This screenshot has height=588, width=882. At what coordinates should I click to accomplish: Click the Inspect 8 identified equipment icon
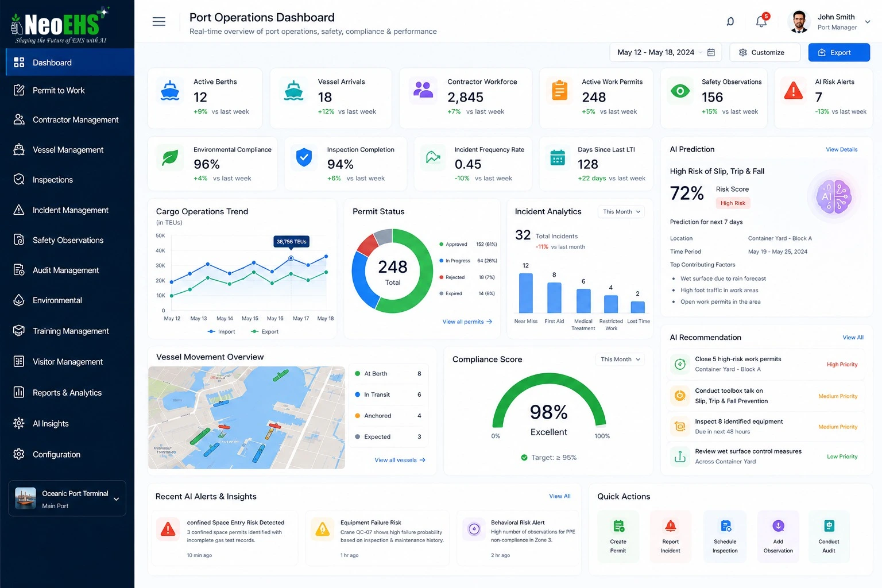pos(680,426)
